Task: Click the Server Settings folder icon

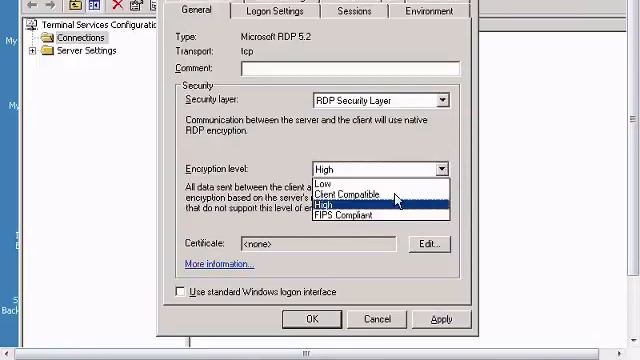Action: pyautogui.click(x=47, y=51)
